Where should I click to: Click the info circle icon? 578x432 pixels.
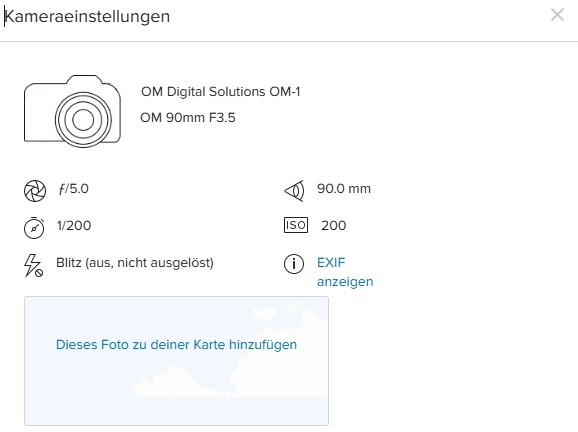tap(294, 264)
